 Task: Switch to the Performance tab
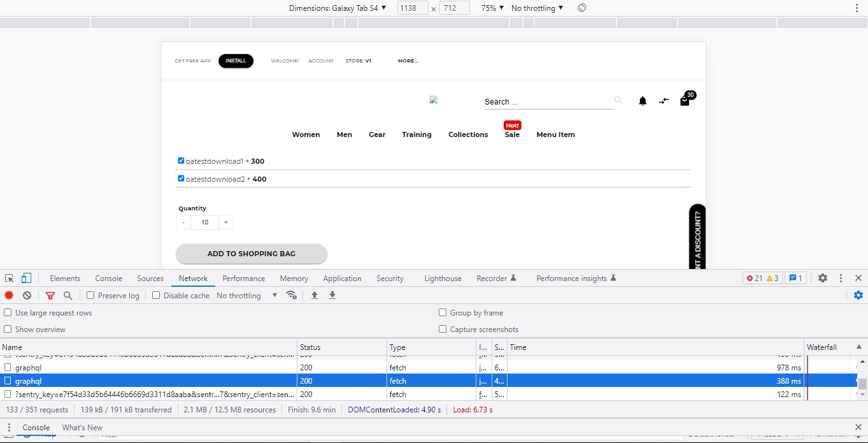coord(244,279)
